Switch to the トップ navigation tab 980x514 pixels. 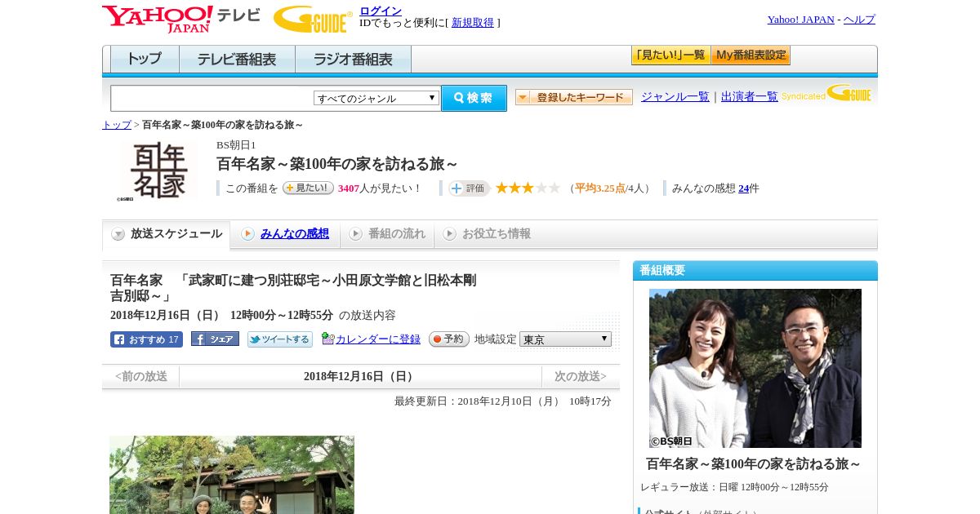tap(145, 60)
